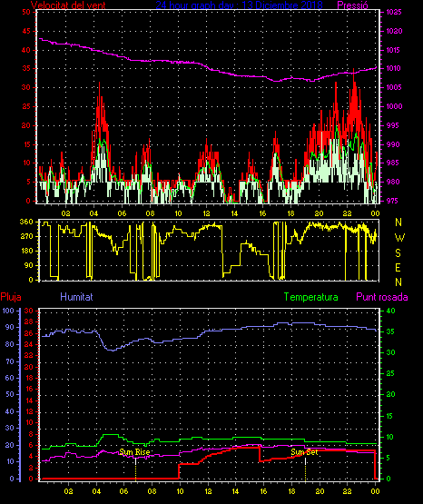Click the blue humidity axis value 60
This screenshot has width=423, height=504.
point(10,378)
